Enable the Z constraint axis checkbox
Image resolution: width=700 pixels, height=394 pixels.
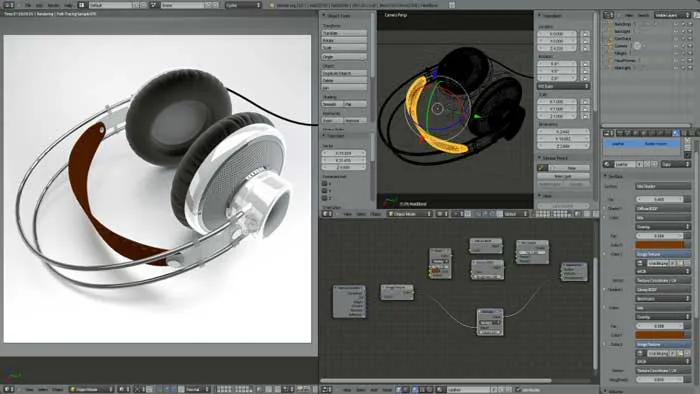[325, 198]
